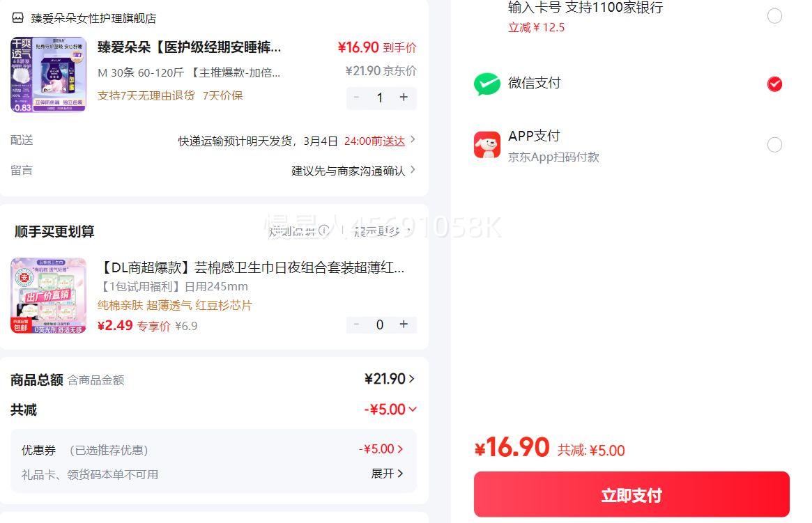Choose APP支付 radio option
The height and width of the screenshot is (523, 812).
774,145
